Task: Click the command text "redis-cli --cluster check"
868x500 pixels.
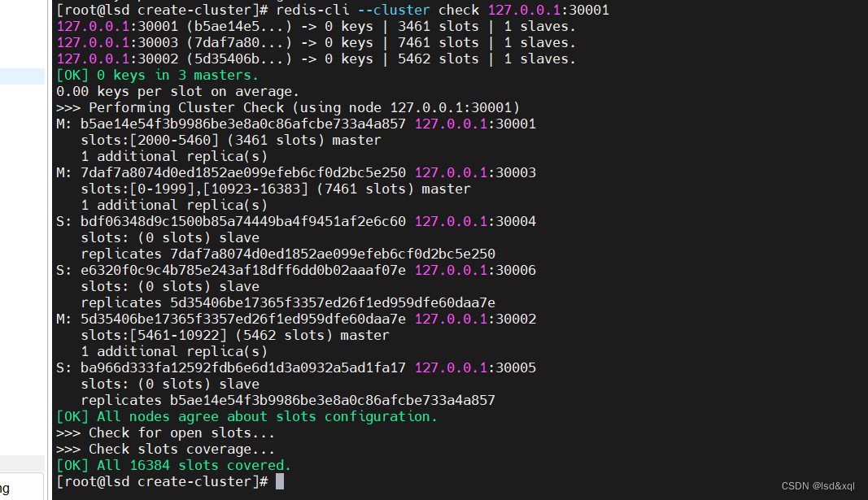Action: coord(377,10)
